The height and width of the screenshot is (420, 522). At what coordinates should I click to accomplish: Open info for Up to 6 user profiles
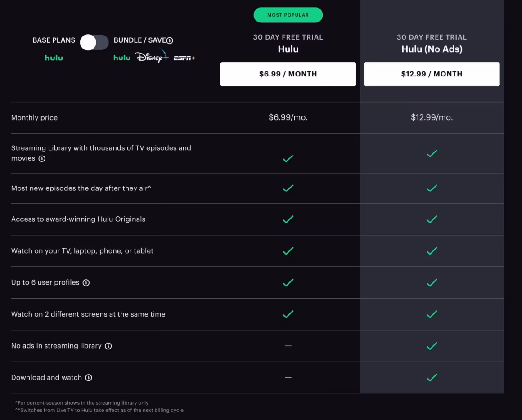86,282
